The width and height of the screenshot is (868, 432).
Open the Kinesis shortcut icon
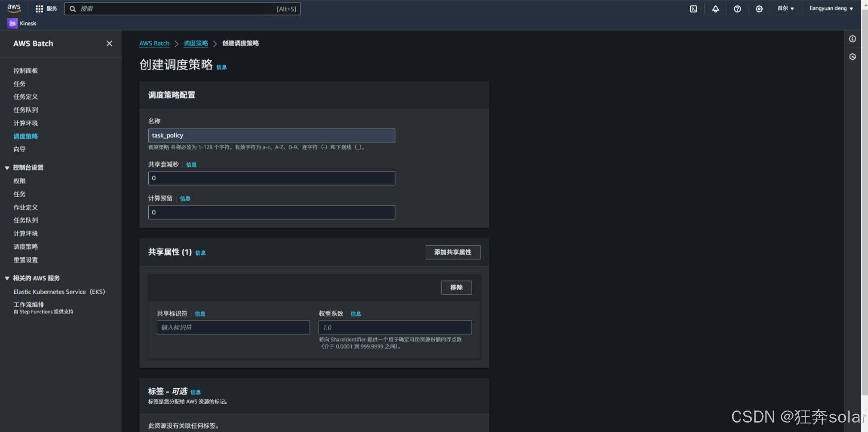[x=12, y=23]
